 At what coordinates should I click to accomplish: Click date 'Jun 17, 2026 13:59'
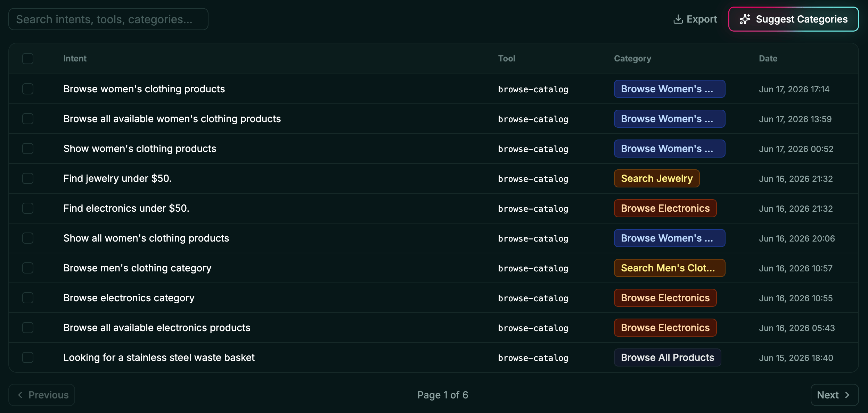tap(795, 119)
